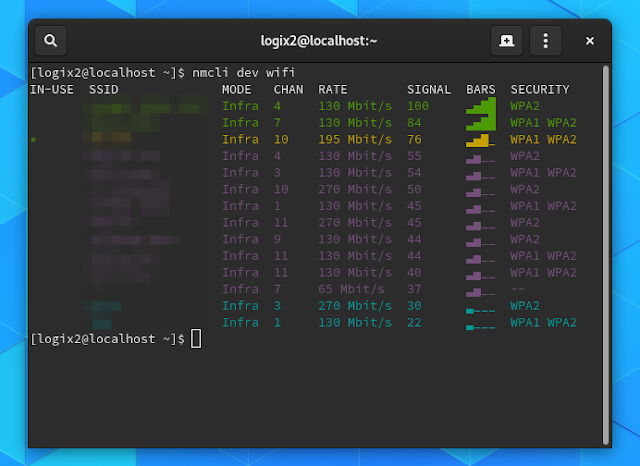This screenshot has width=640, height=466.
Task: Click the teal signal bars for signal 22
Action: (480, 327)
